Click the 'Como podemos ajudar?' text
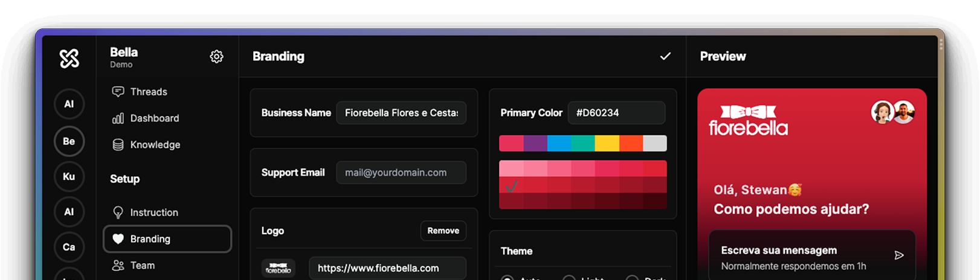The width and height of the screenshot is (980, 280). pyautogui.click(x=791, y=209)
